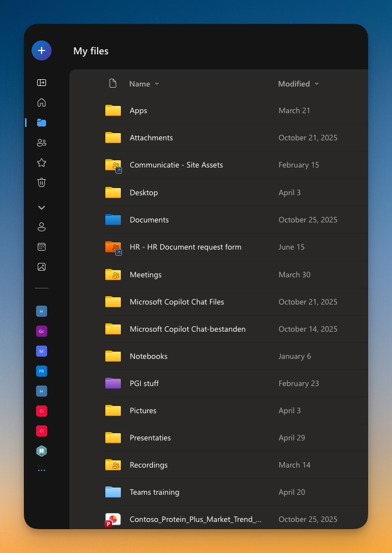The width and height of the screenshot is (392, 553).
Task: Click the Desktop folder icon
Action: click(113, 192)
